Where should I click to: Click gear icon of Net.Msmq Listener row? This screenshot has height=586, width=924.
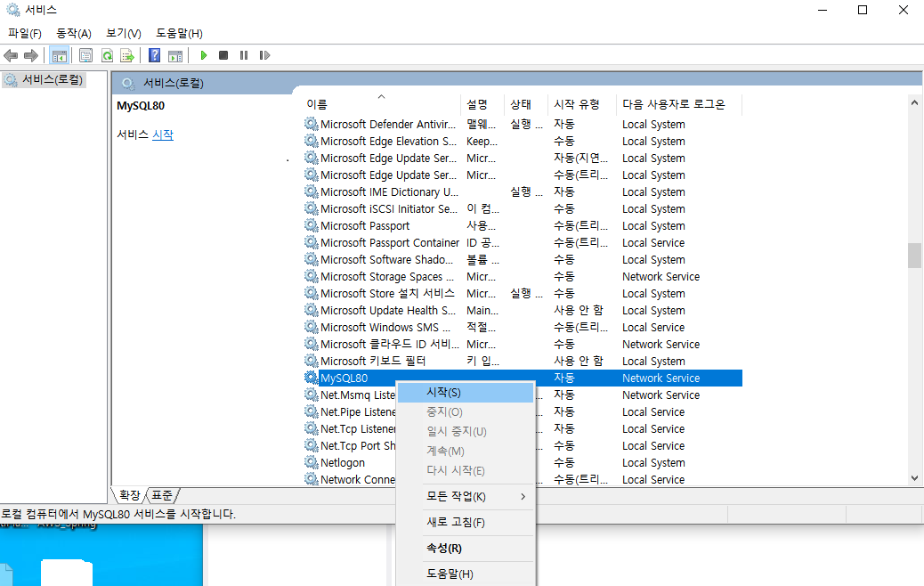(x=312, y=395)
